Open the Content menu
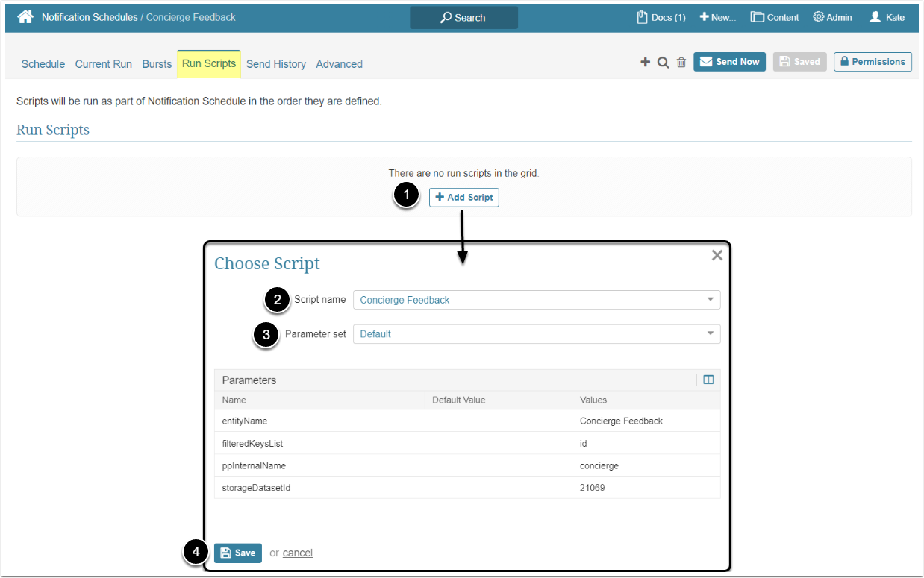Viewport: 924px width, 578px height. click(x=775, y=17)
